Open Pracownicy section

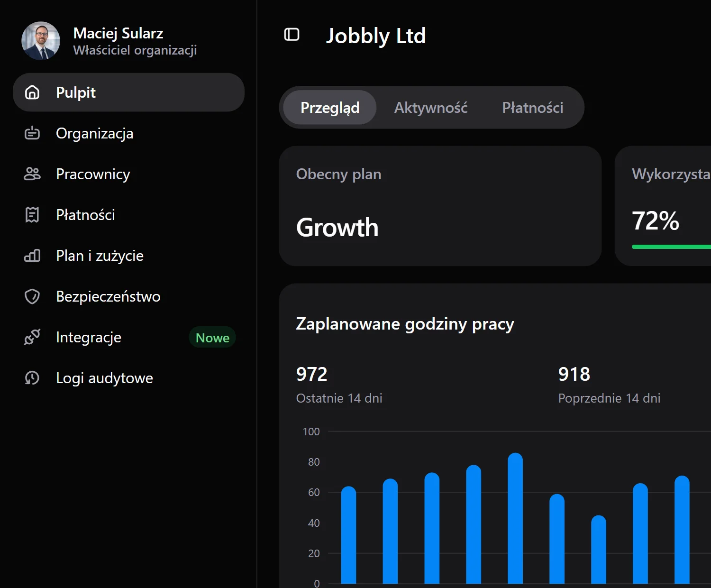tap(129, 174)
